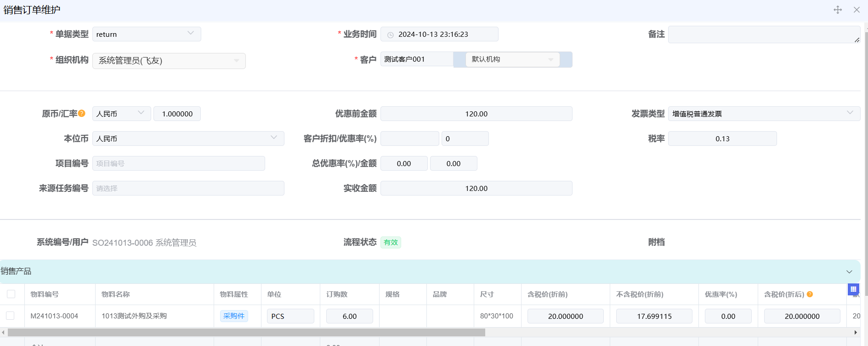Click the exchange rate field 1.000000
868x346 pixels.
[177, 114]
